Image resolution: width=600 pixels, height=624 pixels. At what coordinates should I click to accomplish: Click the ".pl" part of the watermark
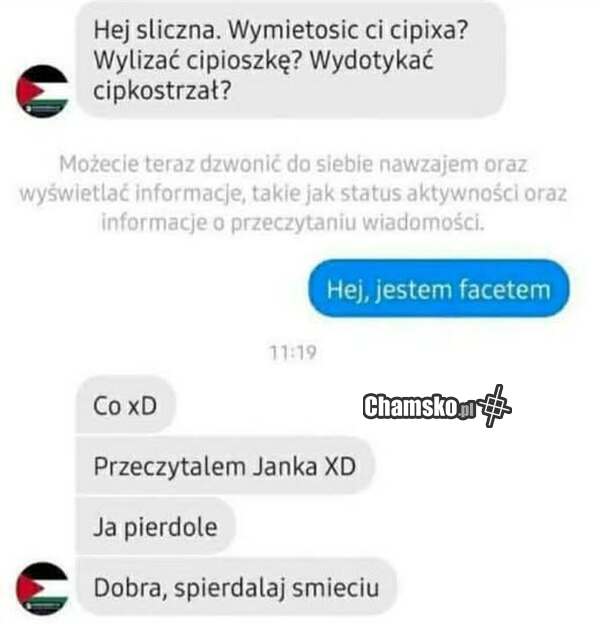pos(467,410)
